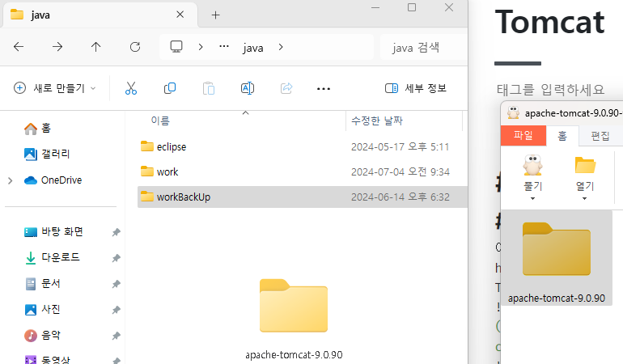Click 태그를 입력하세요 tag field

pos(551,90)
